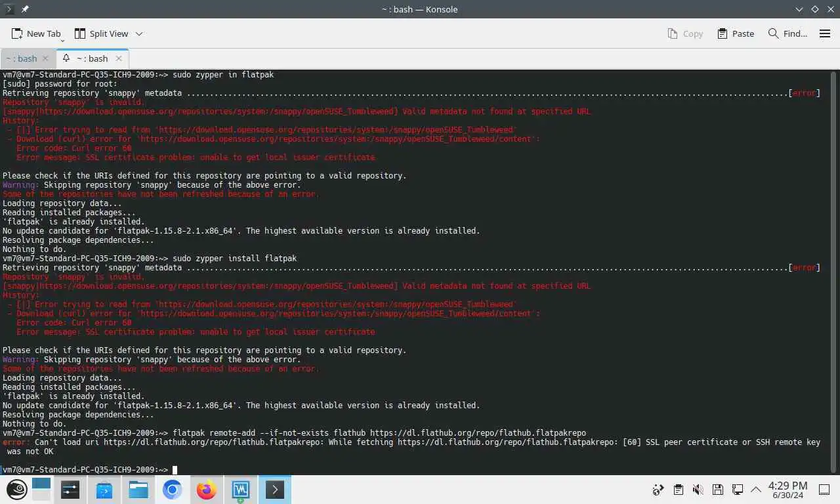840x504 pixels.
Task: Open System Settings from the taskbar
Action: pos(70,490)
